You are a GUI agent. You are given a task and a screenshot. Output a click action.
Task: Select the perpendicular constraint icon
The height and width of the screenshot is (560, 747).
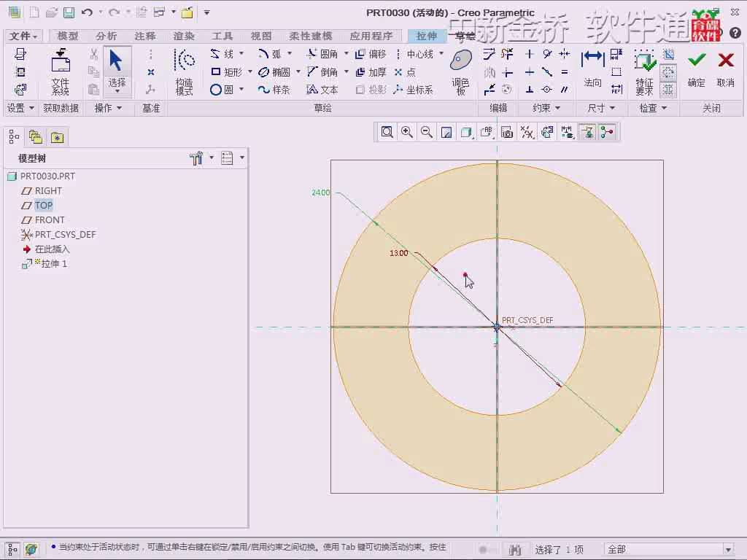click(x=530, y=90)
